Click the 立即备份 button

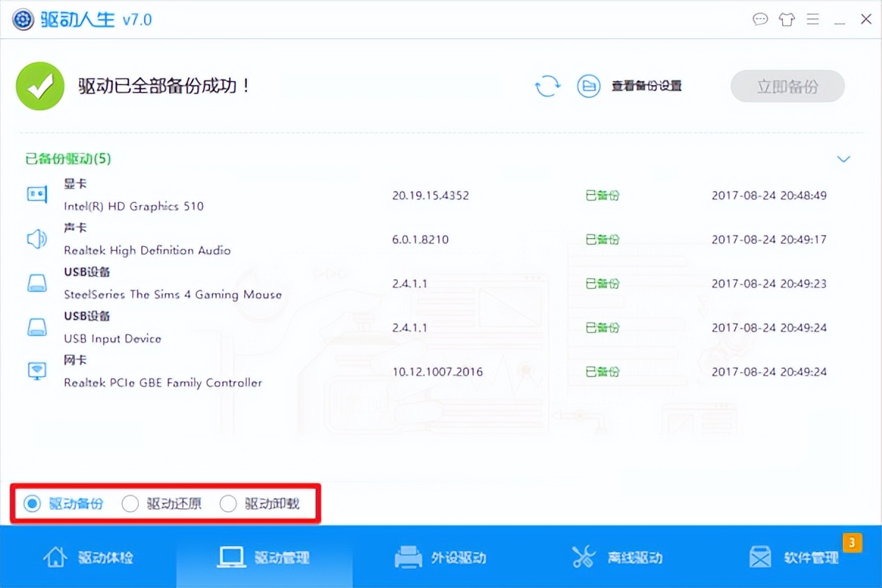(787, 87)
